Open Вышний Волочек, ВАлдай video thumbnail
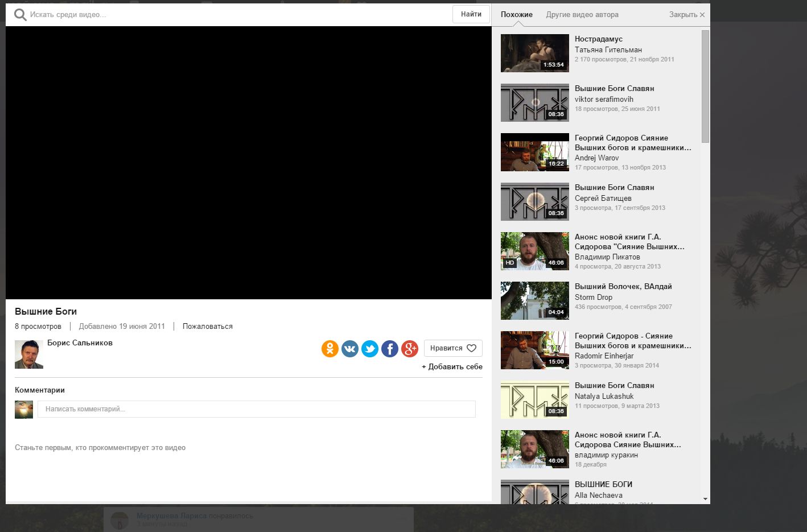 pyautogui.click(x=534, y=301)
